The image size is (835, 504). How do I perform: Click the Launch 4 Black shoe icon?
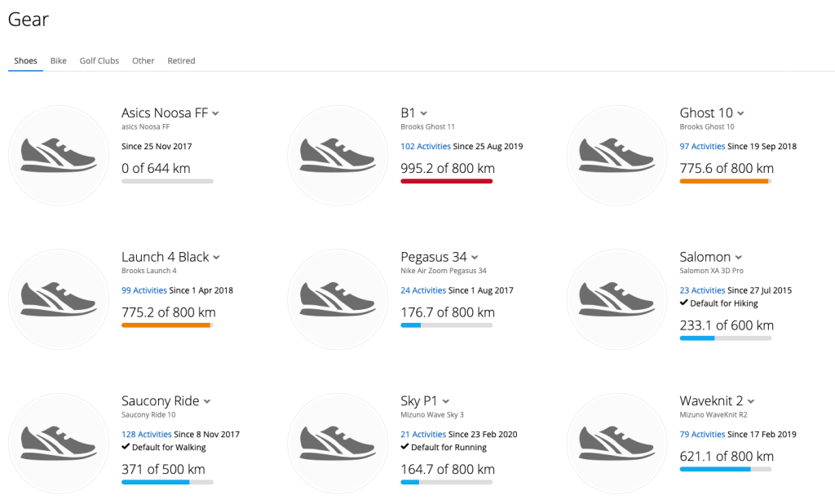click(57, 298)
